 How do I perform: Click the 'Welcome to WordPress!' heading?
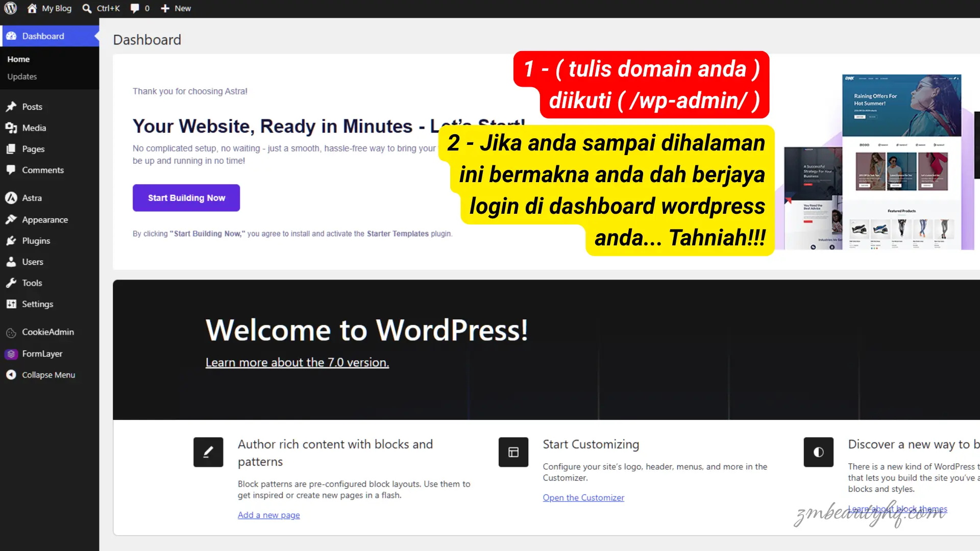pos(366,330)
